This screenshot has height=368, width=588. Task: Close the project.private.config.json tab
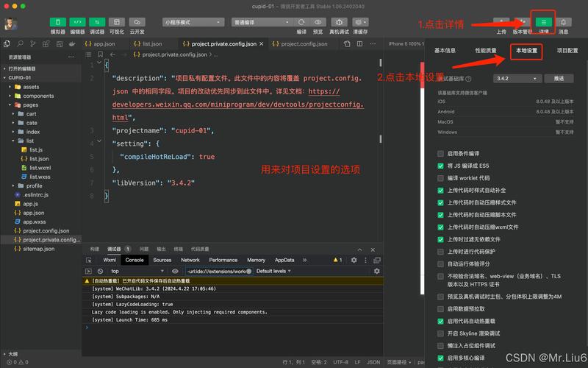click(262, 44)
